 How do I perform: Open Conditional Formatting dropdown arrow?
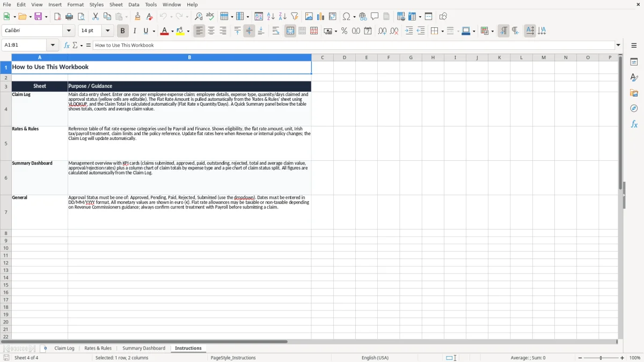pyautogui.click(x=492, y=32)
